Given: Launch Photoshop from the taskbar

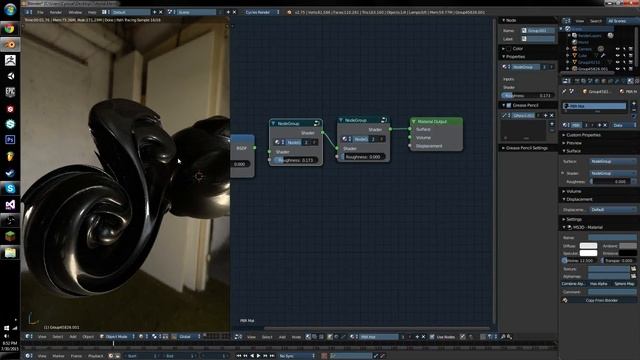Looking at the screenshot, I should click(10, 140).
